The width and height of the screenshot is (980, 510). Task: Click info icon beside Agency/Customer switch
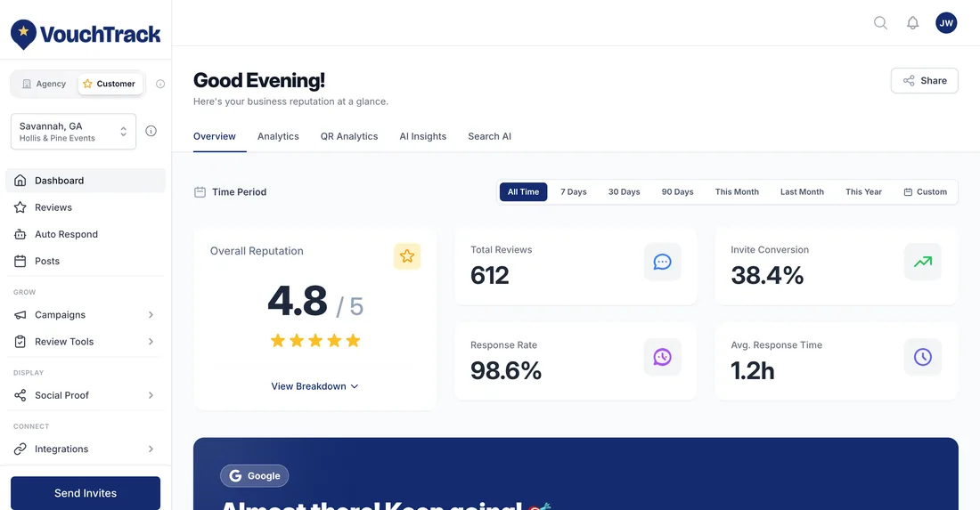pyautogui.click(x=160, y=84)
